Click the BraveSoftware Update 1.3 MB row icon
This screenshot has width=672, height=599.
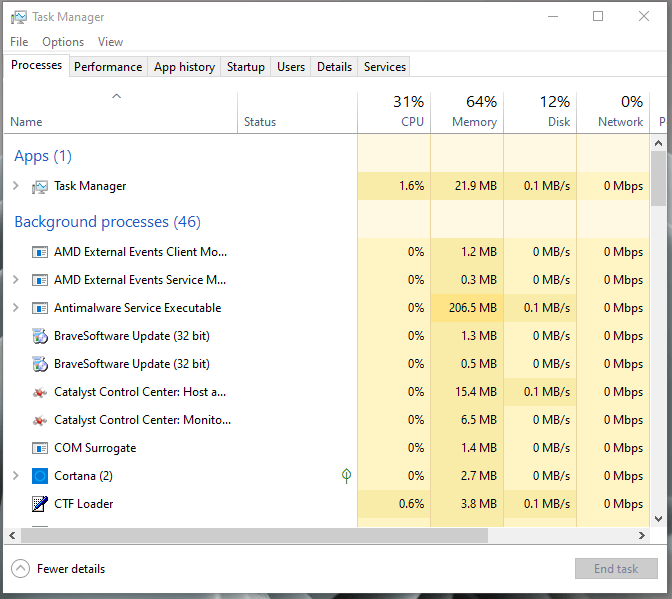40,336
